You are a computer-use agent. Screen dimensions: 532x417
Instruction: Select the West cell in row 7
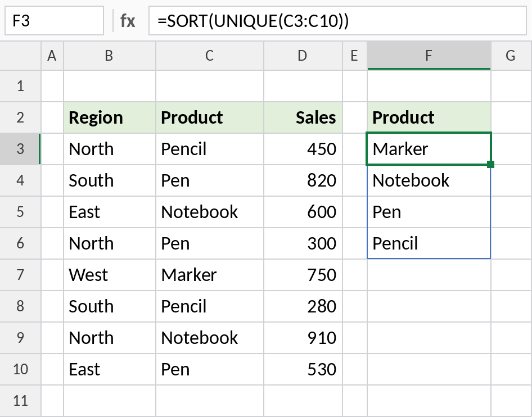tap(110, 275)
